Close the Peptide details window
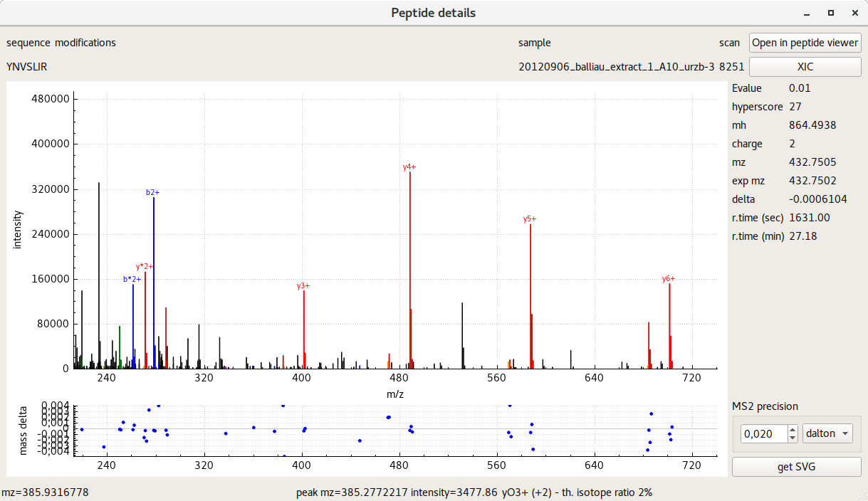This screenshot has width=868, height=501. [x=854, y=13]
